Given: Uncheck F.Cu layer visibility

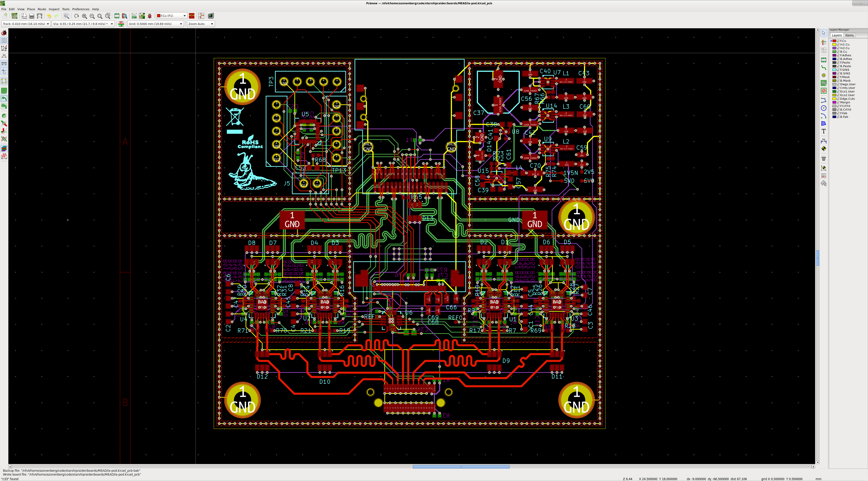Looking at the screenshot, I should [x=838, y=41].
